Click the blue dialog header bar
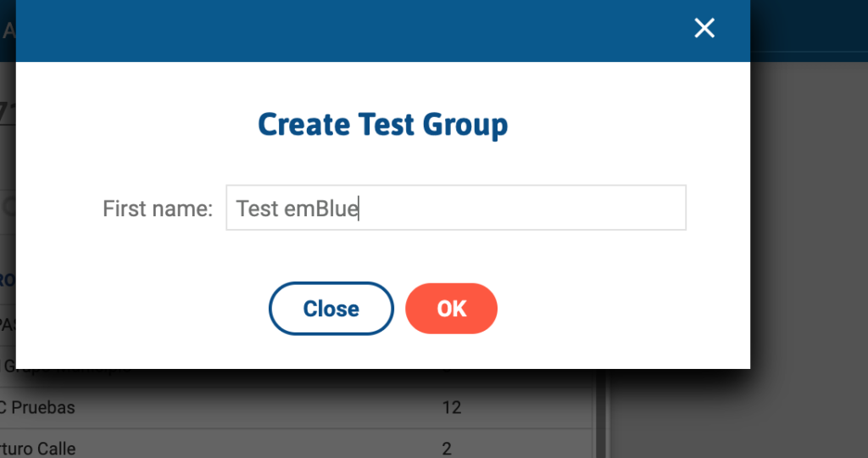868x458 pixels. [x=381, y=31]
